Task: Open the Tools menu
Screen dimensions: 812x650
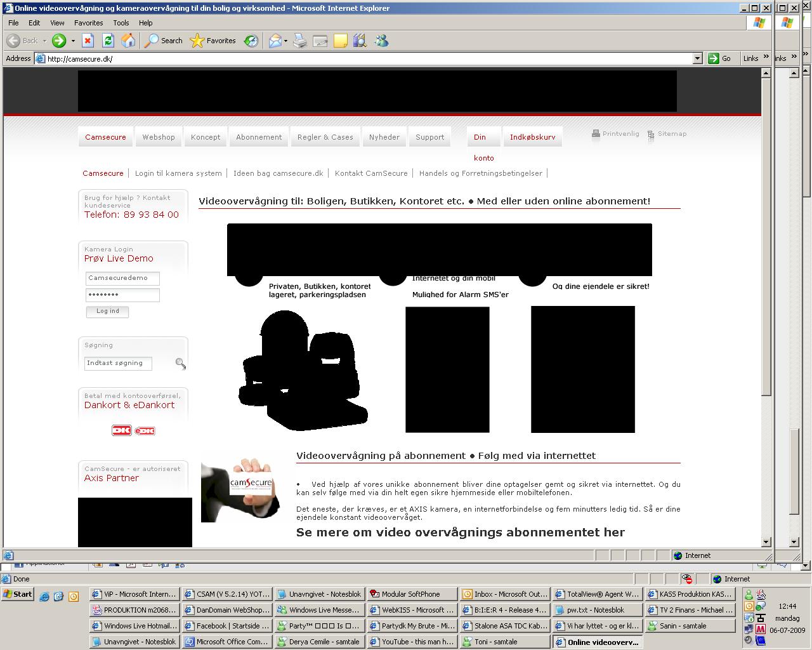Action: tap(121, 23)
